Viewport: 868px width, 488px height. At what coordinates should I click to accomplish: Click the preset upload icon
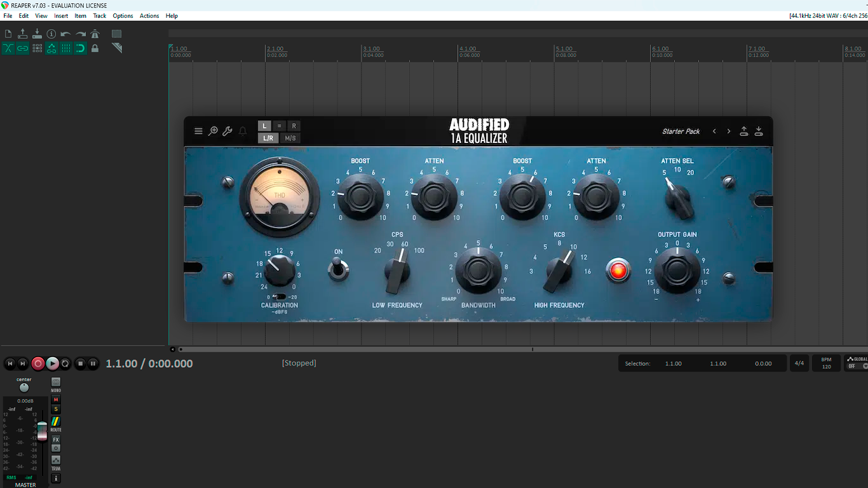click(x=744, y=131)
